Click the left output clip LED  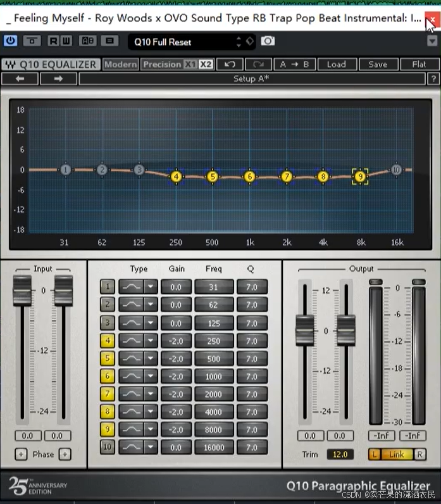[x=376, y=282]
